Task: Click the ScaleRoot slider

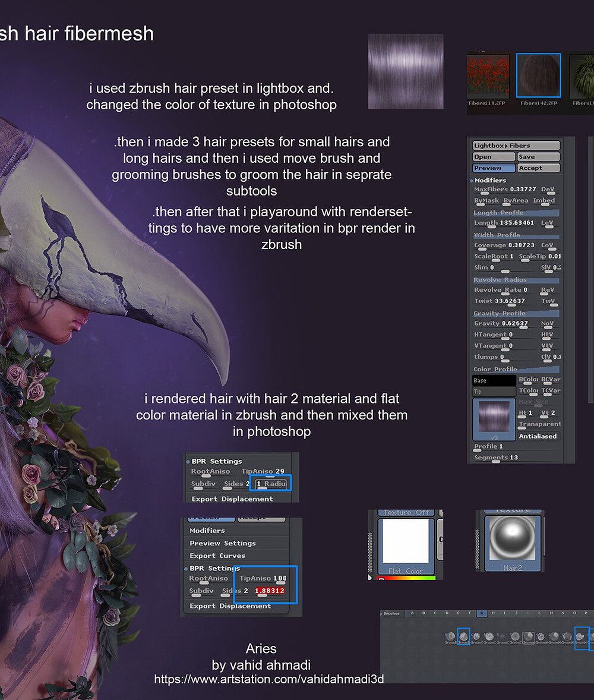Action: pyautogui.click(x=494, y=257)
